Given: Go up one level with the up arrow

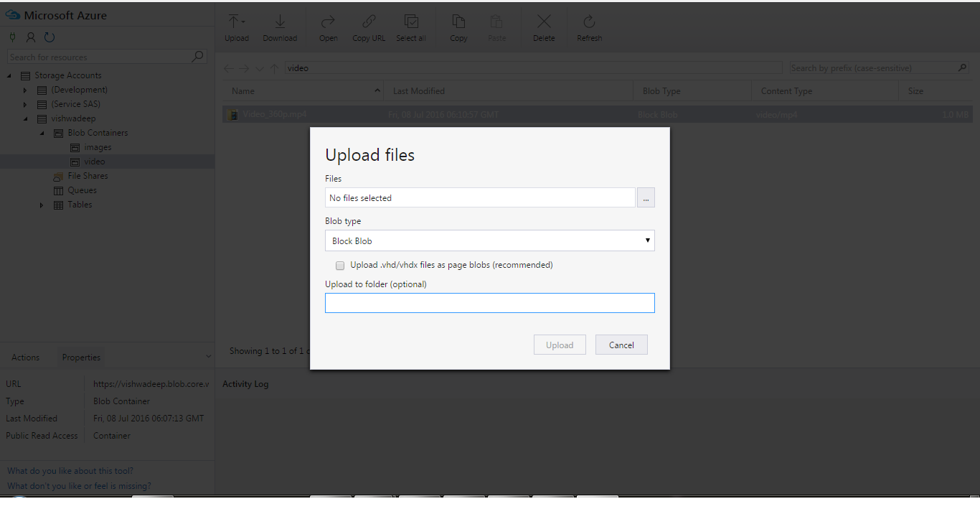Looking at the screenshot, I should pos(274,68).
